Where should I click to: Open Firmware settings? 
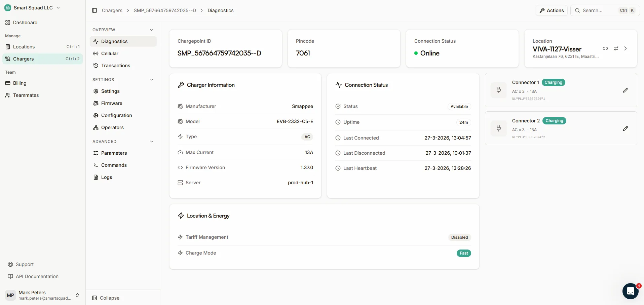pyautogui.click(x=111, y=103)
